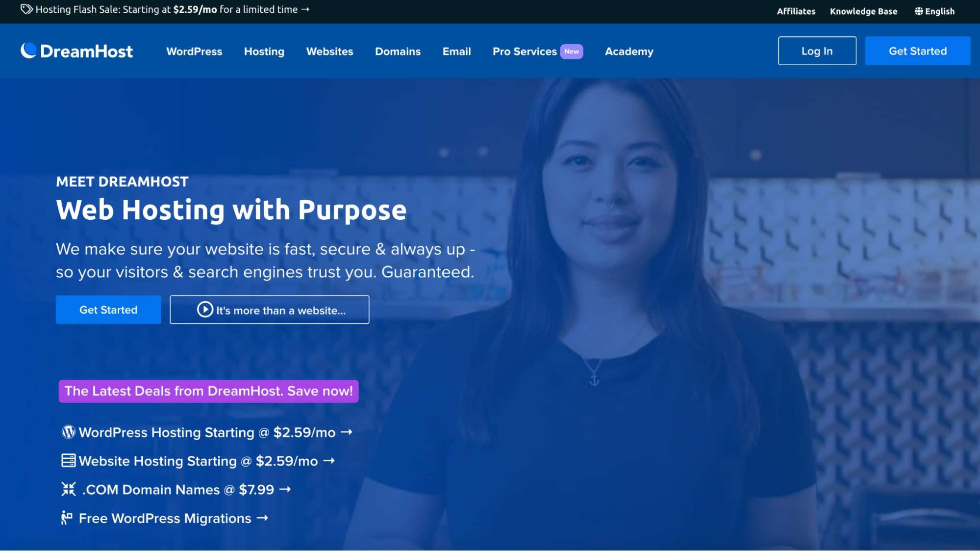
Task: Click the hero Get Started button
Action: 108,310
